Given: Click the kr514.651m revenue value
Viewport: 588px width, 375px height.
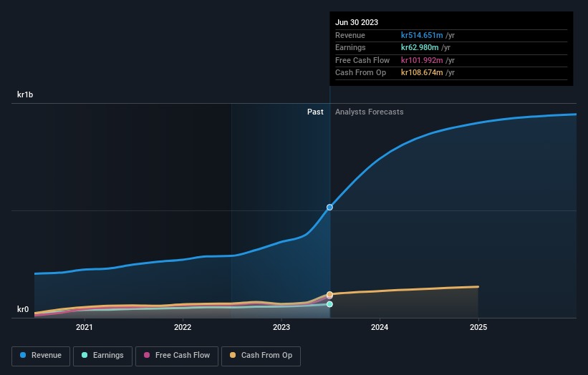Looking at the screenshot, I should (422, 35).
